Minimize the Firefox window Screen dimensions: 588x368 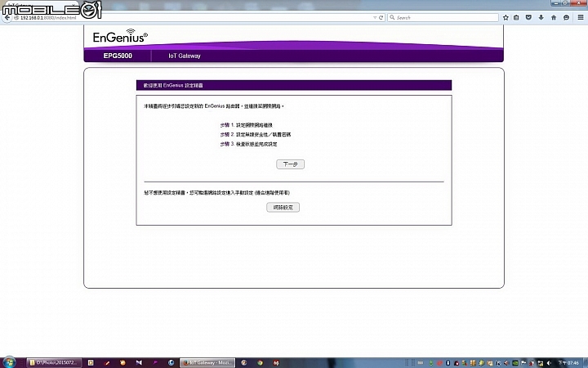[555, 3]
